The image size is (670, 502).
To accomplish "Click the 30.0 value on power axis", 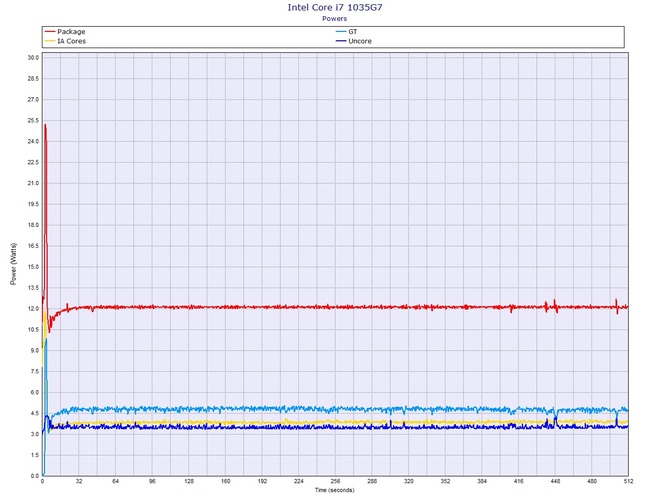I will click(x=33, y=58).
